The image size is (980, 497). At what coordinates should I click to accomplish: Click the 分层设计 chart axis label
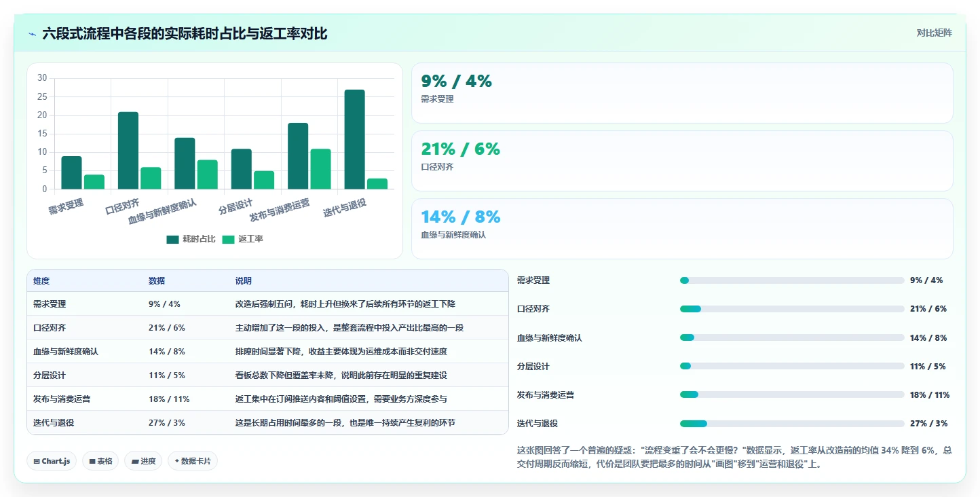click(x=235, y=206)
